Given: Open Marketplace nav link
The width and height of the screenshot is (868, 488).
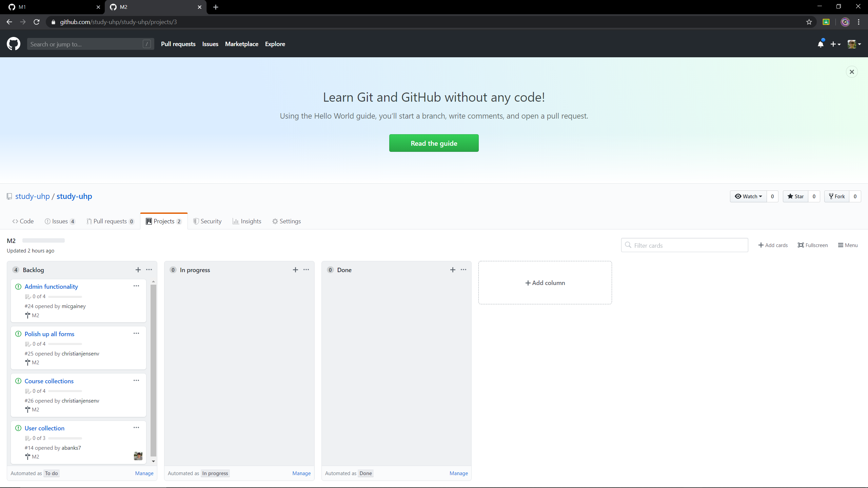Looking at the screenshot, I should tap(242, 44).
